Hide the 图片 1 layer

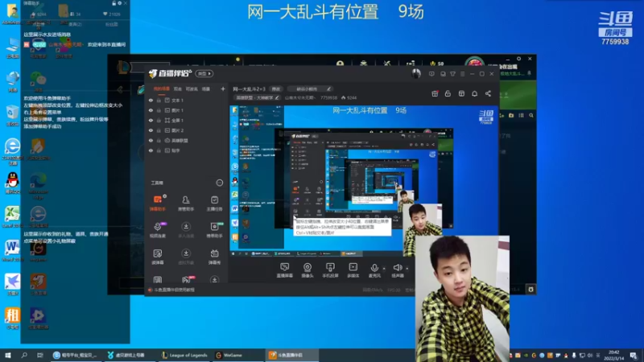click(151, 110)
